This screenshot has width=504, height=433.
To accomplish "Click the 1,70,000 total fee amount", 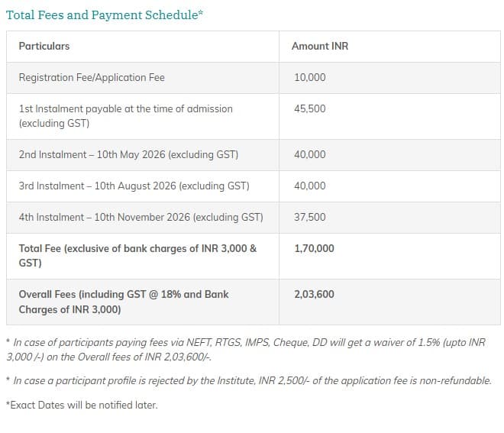I will click(x=314, y=248).
